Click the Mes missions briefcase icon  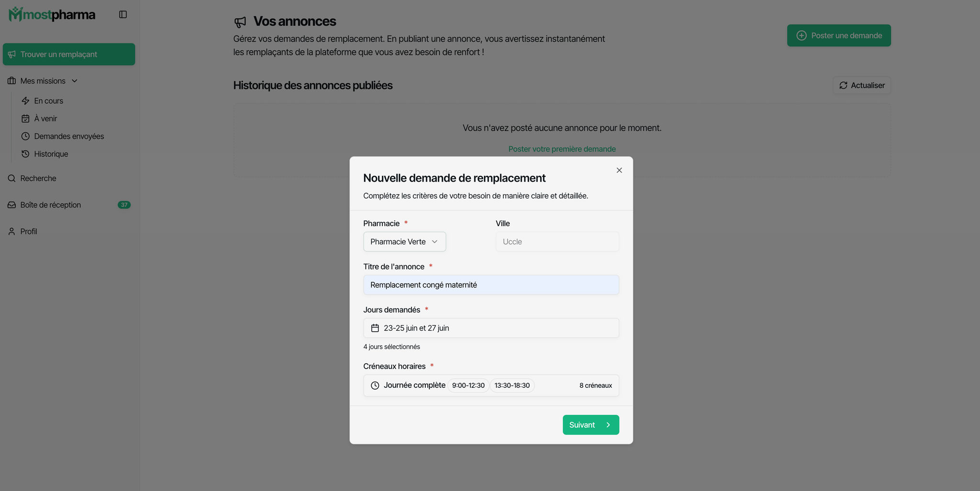[x=11, y=81]
